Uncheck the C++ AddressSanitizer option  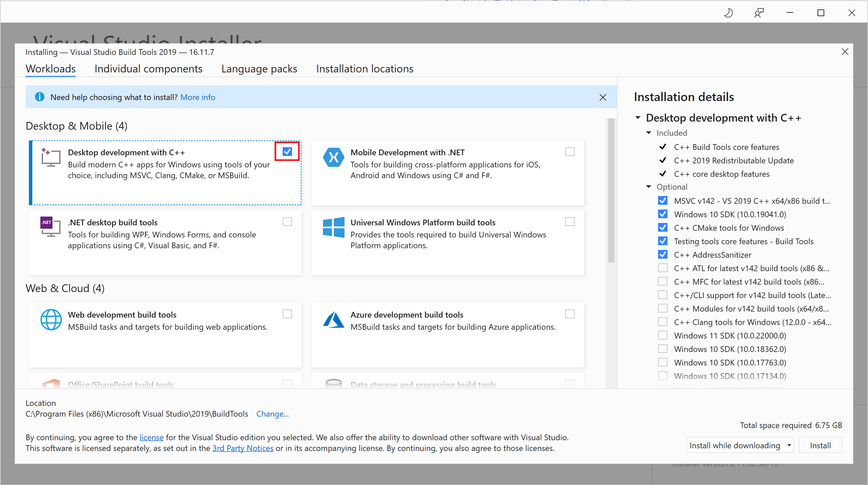662,255
